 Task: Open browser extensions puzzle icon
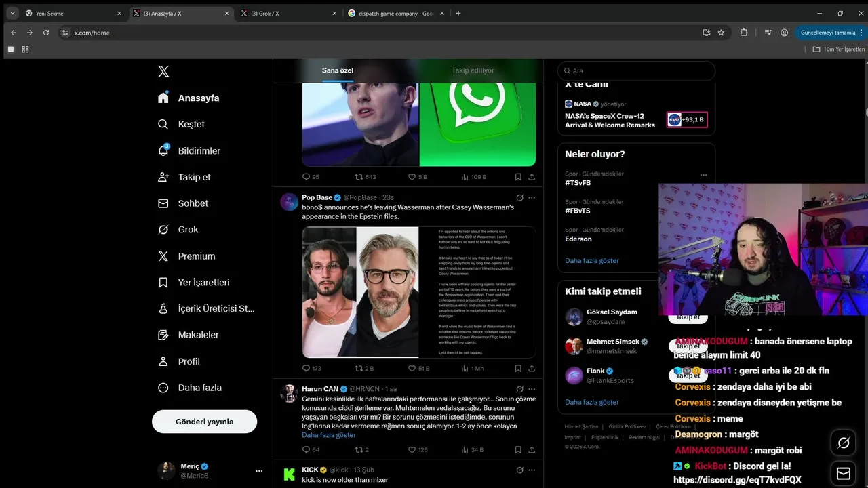[x=744, y=33]
